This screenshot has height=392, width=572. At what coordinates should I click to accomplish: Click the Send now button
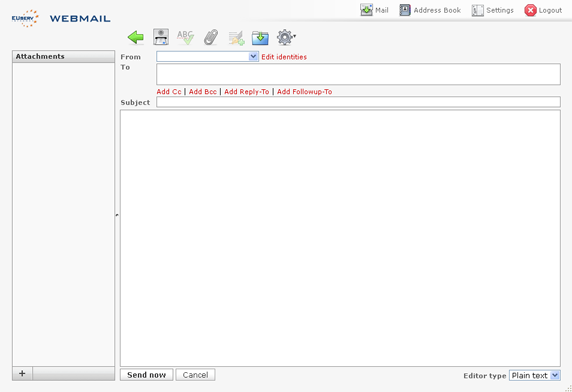pos(147,375)
